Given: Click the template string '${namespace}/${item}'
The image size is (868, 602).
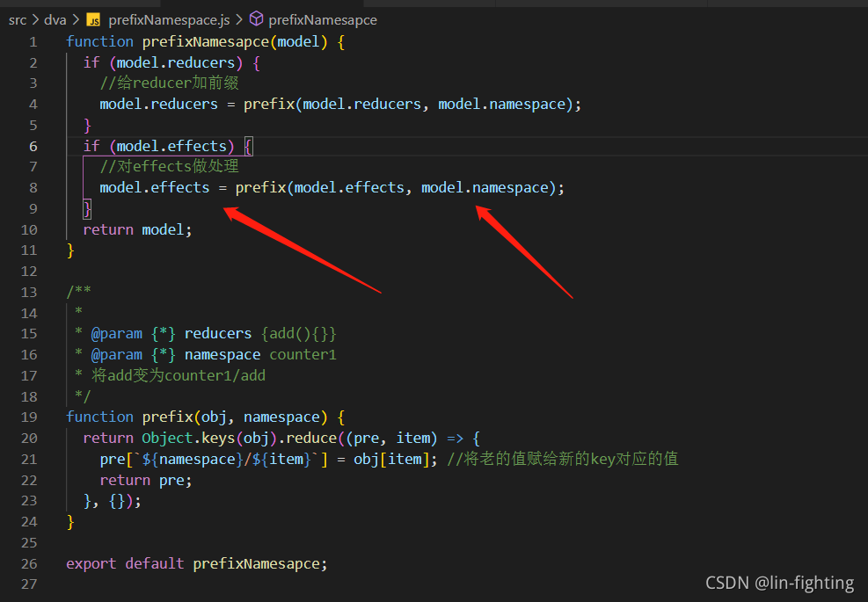Looking at the screenshot, I should click(227, 460).
